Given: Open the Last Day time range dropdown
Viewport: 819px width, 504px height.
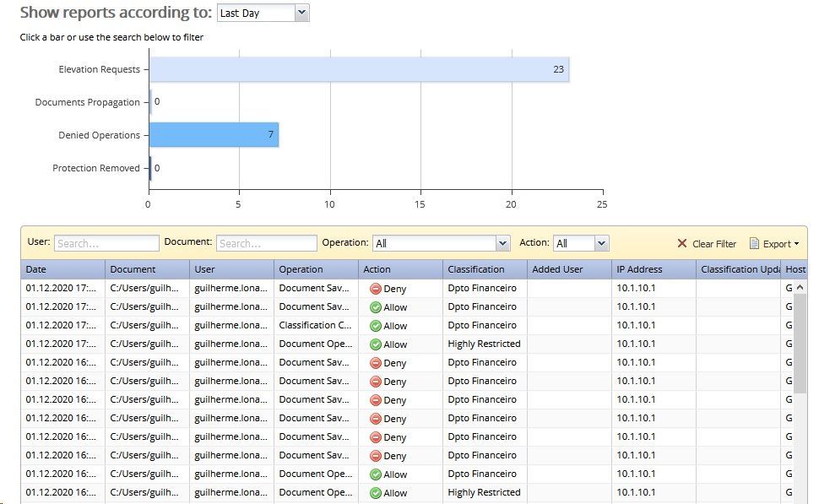Looking at the screenshot, I should pyautogui.click(x=302, y=14).
